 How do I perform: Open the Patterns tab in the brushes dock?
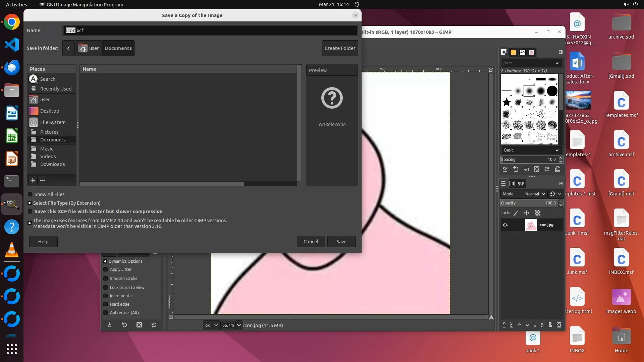[513, 52]
